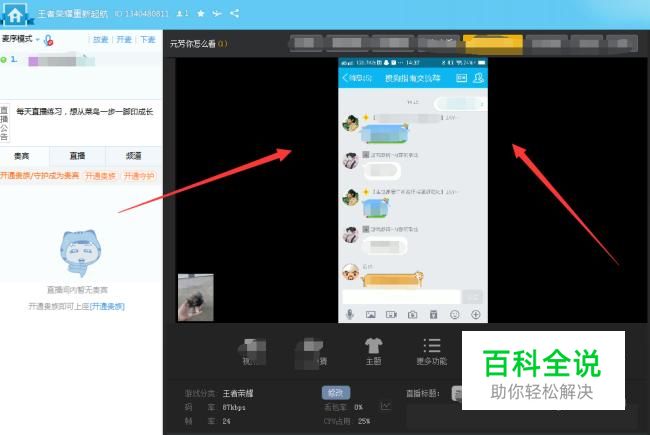Click the red packet icon in phone toolbar
Viewport: 650px width, 435px height.
pyautogui.click(x=434, y=315)
